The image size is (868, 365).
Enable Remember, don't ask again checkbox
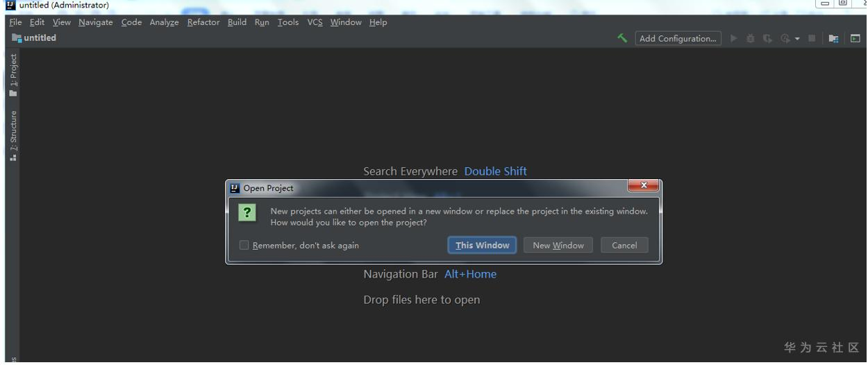point(244,245)
